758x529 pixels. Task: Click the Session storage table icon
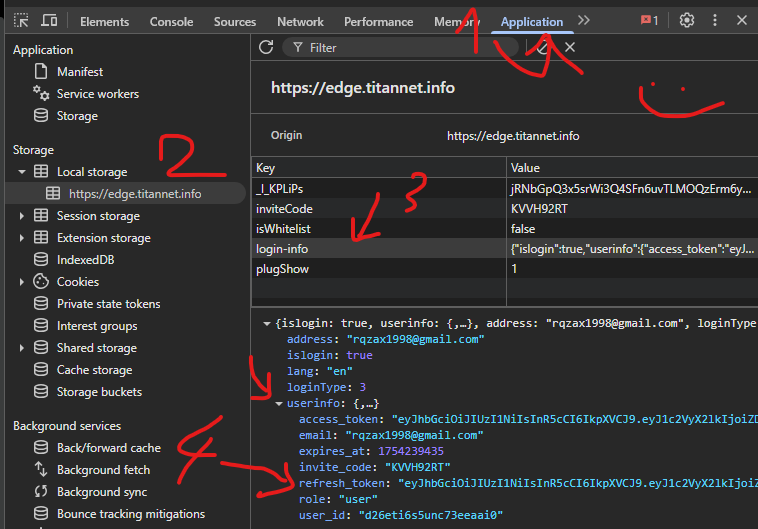[x=41, y=215]
